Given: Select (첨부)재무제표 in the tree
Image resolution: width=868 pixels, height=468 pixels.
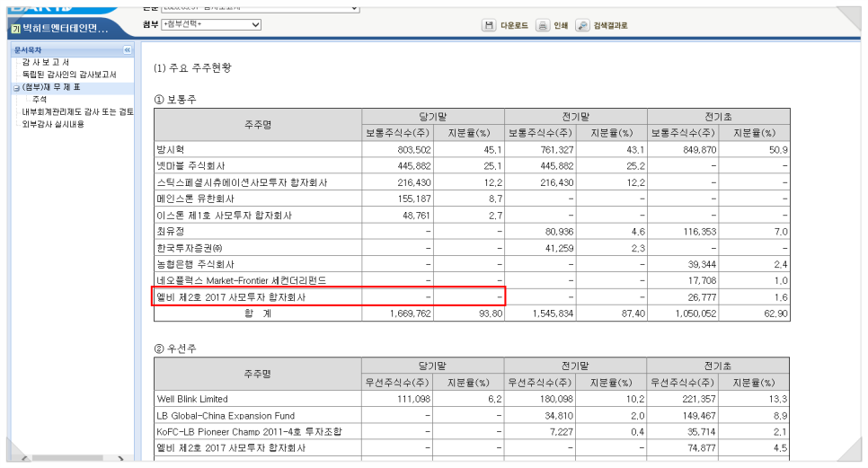Looking at the screenshot, I should coord(51,87).
